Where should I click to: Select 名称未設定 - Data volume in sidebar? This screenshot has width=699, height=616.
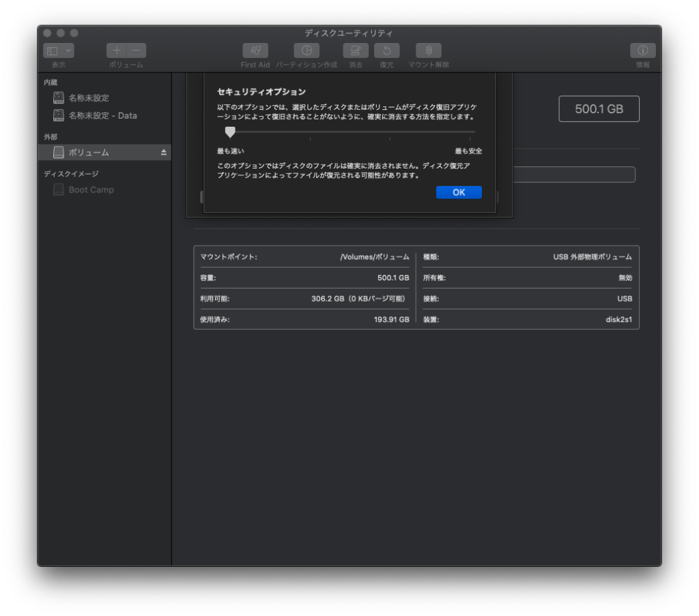click(104, 115)
